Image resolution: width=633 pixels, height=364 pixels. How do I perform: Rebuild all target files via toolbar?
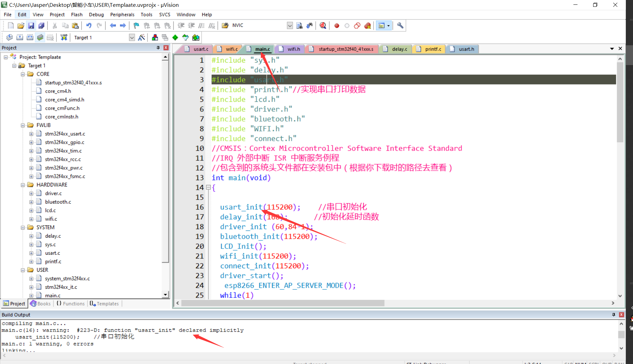click(x=30, y=37)
